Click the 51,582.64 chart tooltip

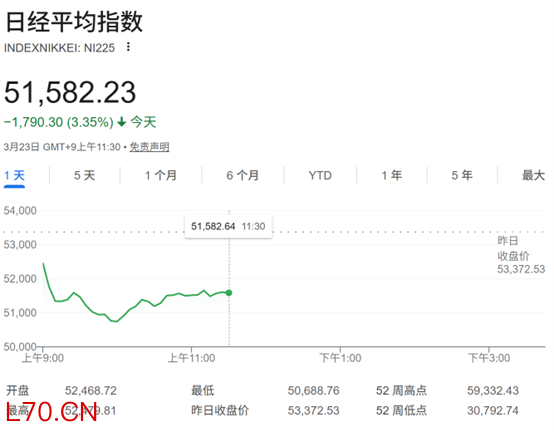click(228, 226)
